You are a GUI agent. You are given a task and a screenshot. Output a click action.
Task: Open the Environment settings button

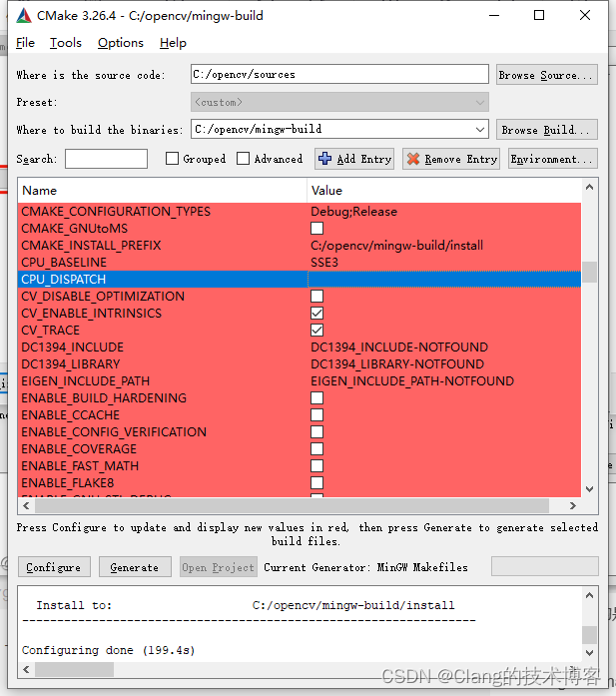[x=553, y=159]
